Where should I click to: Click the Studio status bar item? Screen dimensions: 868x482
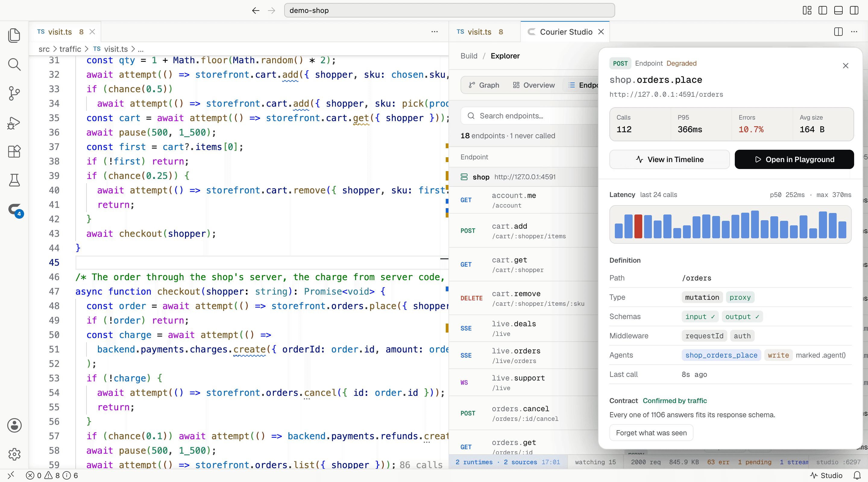[826, 475]
